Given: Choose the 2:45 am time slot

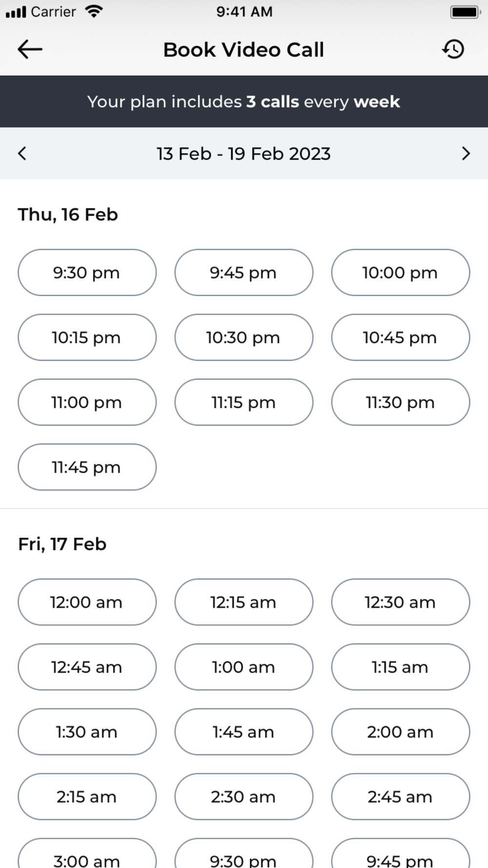Looking at the screenshot, I should coord(401,797).
